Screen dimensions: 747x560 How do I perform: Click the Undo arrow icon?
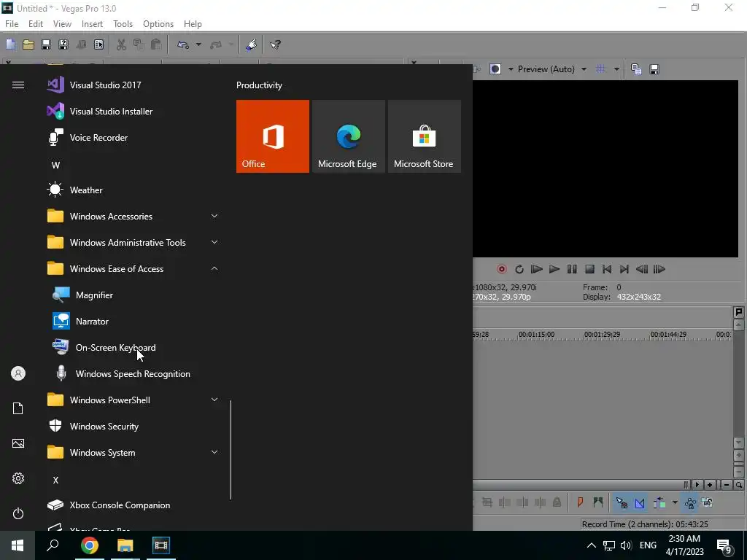pos(183,44)
